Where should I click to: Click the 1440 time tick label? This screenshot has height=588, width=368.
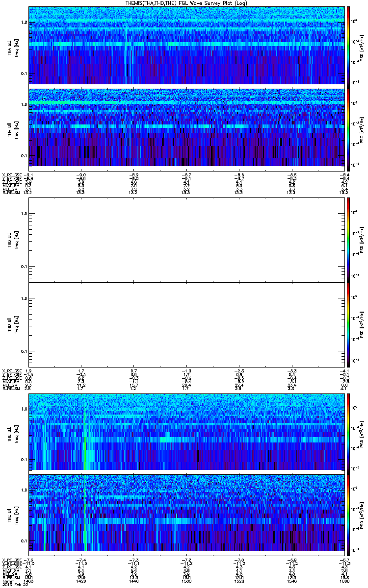134,581
